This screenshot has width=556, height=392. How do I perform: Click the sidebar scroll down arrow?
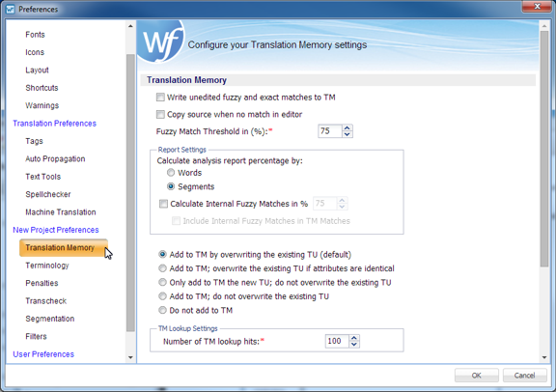pos(130,357)
